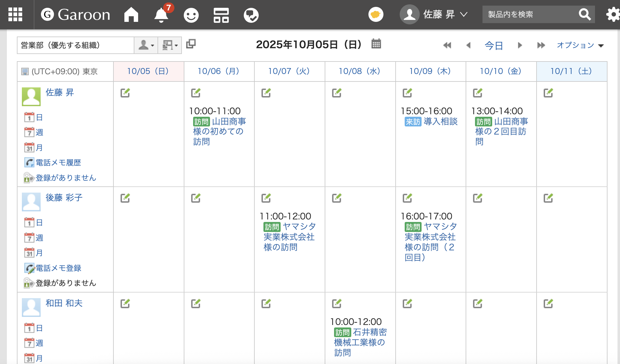Click the search magnifier icon
Image resolution: width=620 pixels, height=364 pixels.
pos(584,14)
